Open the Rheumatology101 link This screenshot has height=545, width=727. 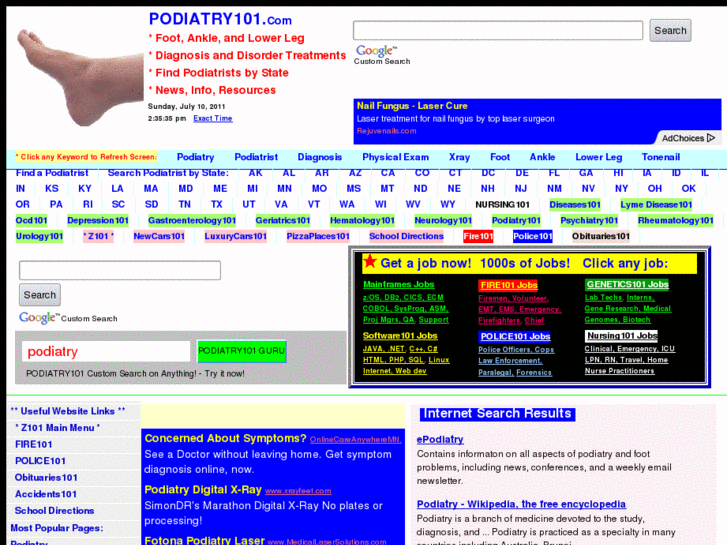coord(676,220)
